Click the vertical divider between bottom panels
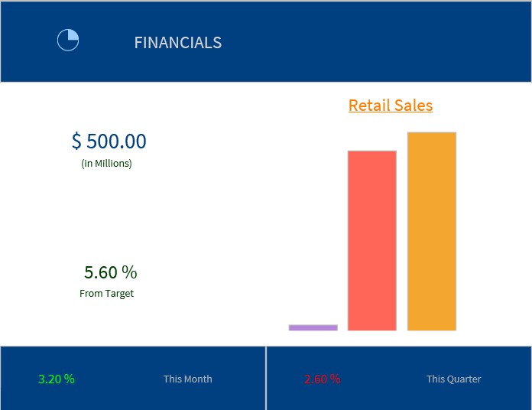The width and height of the screenshot is (532, 410). tap(266, 378)
